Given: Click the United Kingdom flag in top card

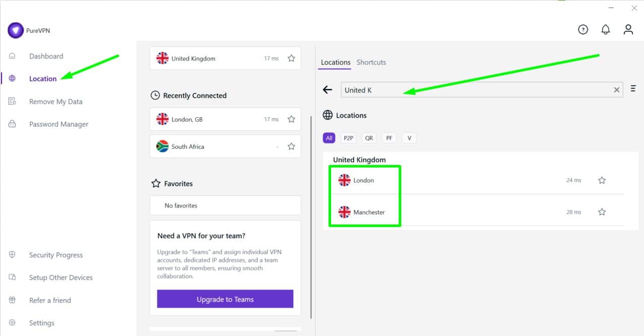Looking at the screenshot, I should pyautogui.click(x=163, y=59).
